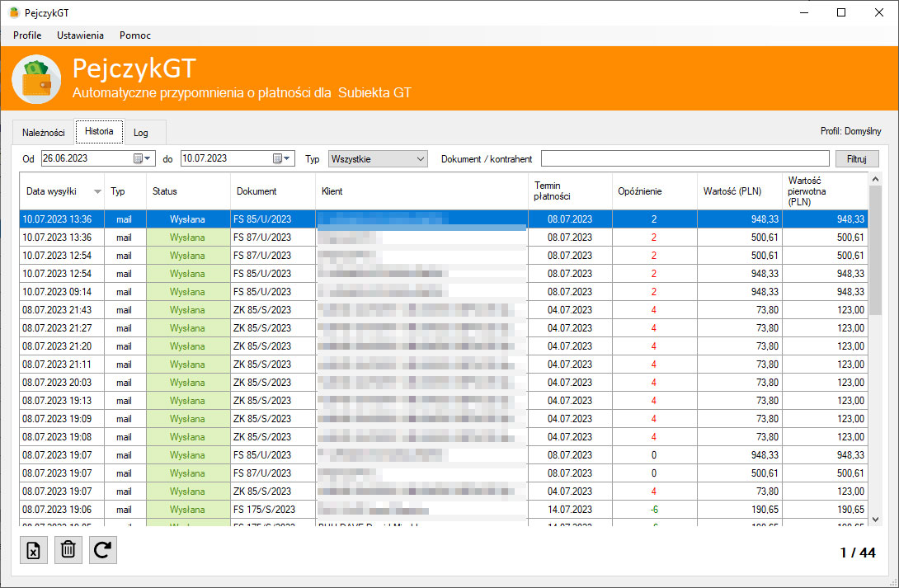Click the Filtruj button

[x=857, y=158]
